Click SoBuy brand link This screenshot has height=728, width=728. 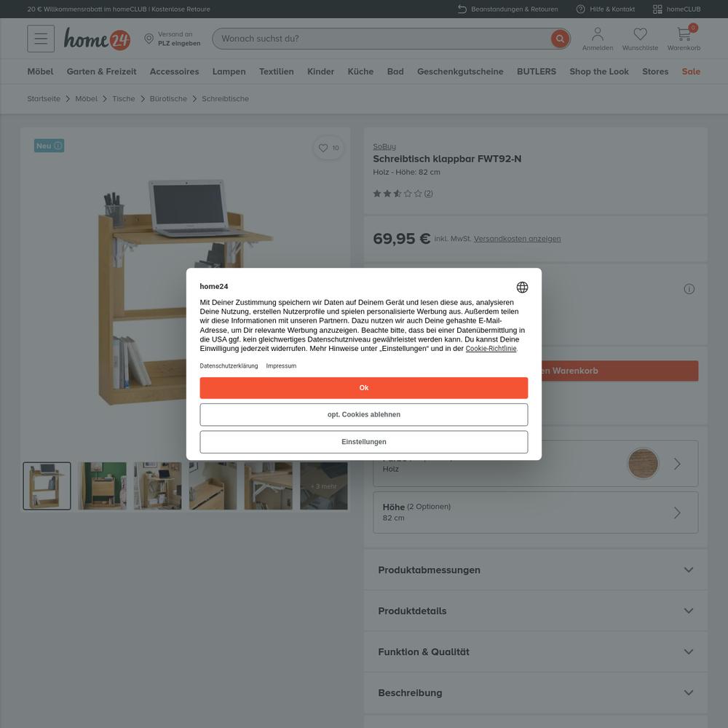coord(384,147)
